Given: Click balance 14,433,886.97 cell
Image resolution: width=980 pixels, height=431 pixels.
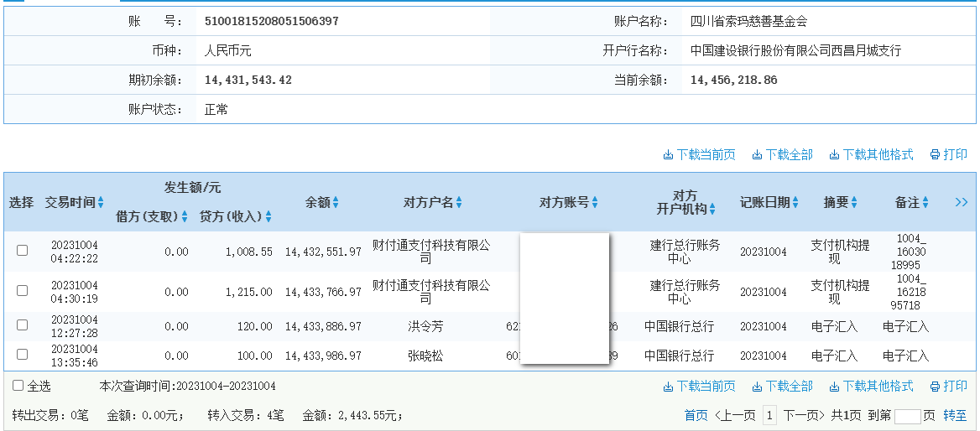Looking at the screenshot, I should pos(323,326).
